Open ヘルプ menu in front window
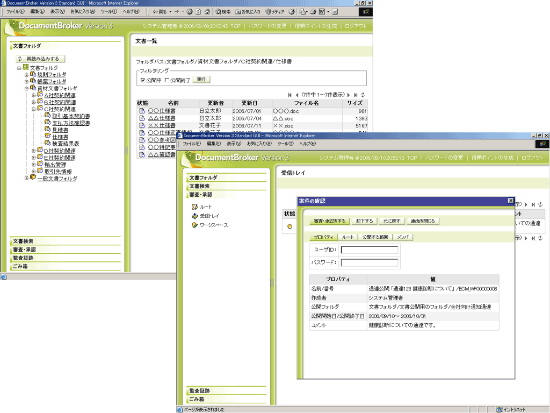Viewport: 550px width, 413px height. [x=308, y=144]
